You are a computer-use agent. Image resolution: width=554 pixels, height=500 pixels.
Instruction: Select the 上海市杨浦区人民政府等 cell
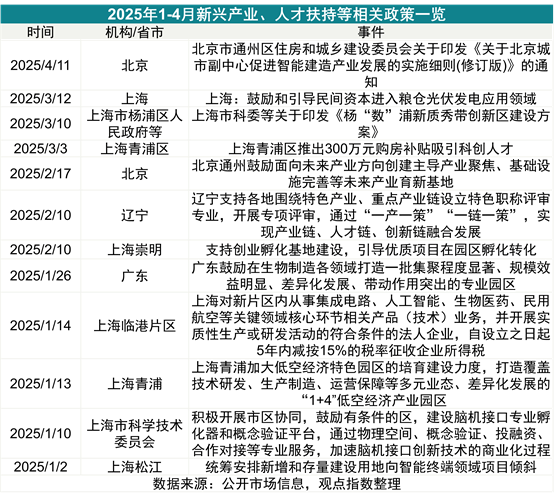[x=134, y=124]
